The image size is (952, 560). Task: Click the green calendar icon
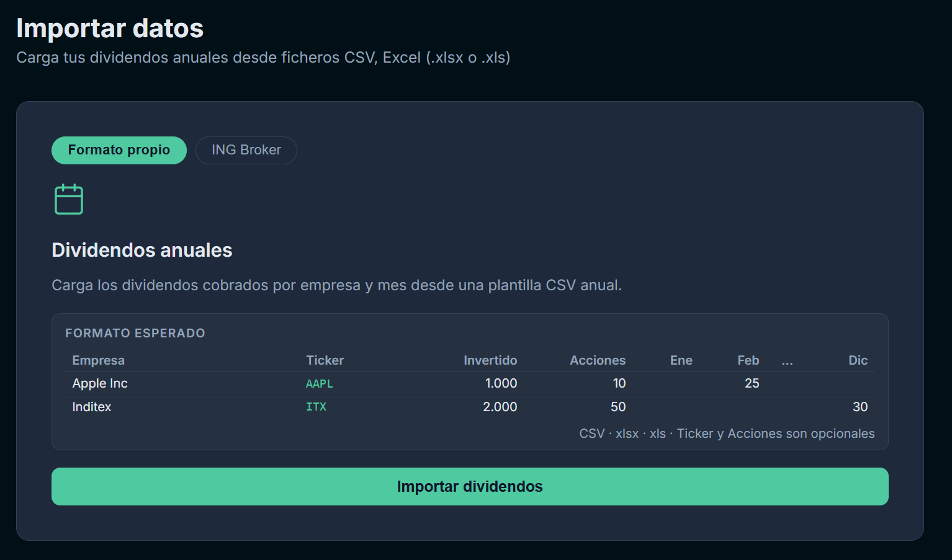(69, 199)
